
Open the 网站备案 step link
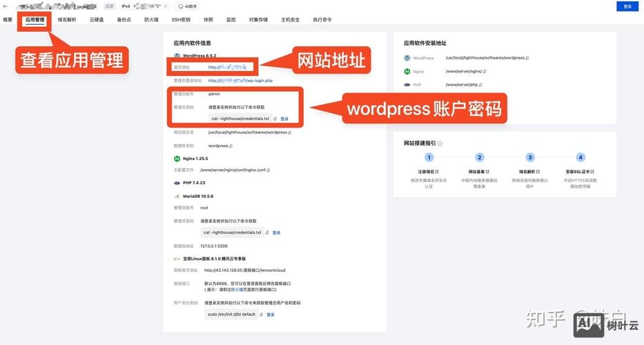479,172
